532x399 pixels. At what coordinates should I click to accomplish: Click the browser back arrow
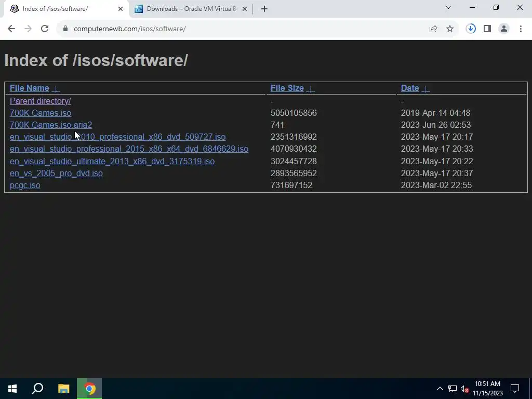coord(11,29)
